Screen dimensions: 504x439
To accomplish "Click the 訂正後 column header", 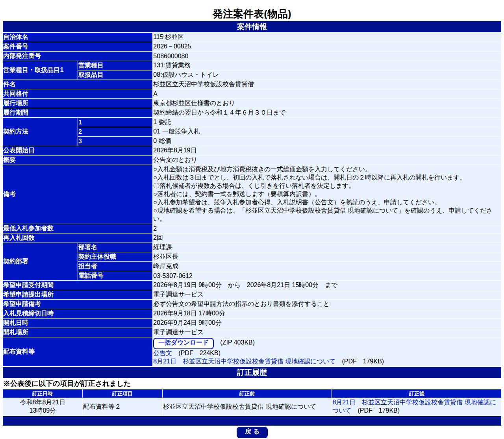I will pyautogui.click(x=417, y=394).
